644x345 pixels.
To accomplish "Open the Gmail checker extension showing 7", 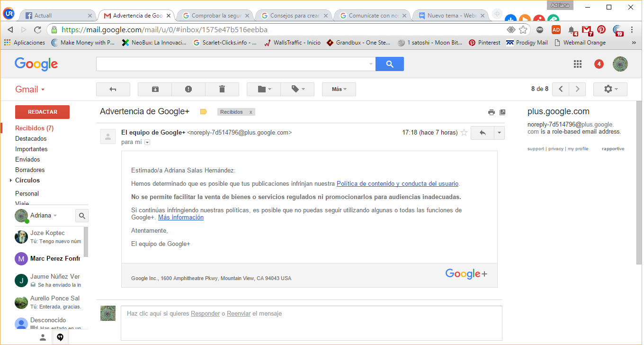I will point(587,30).
